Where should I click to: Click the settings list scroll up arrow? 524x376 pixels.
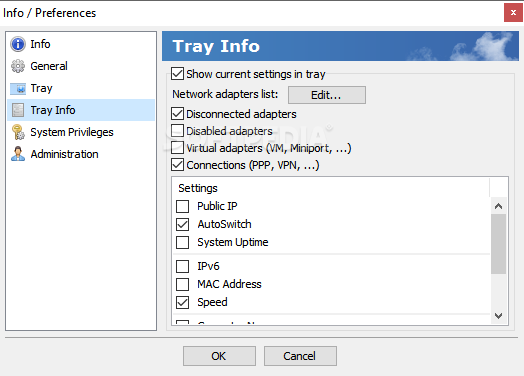(498, 206)
